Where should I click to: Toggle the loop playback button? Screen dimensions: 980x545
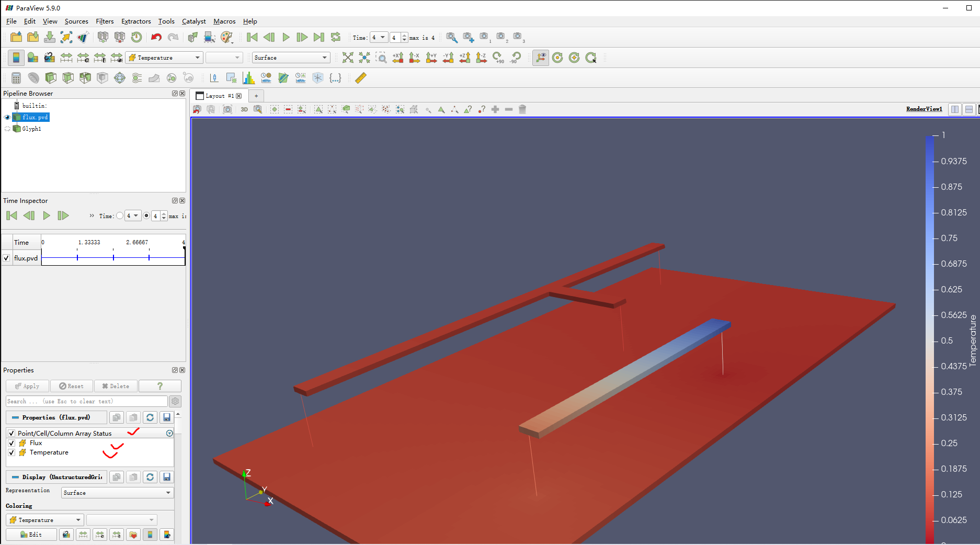336,37
